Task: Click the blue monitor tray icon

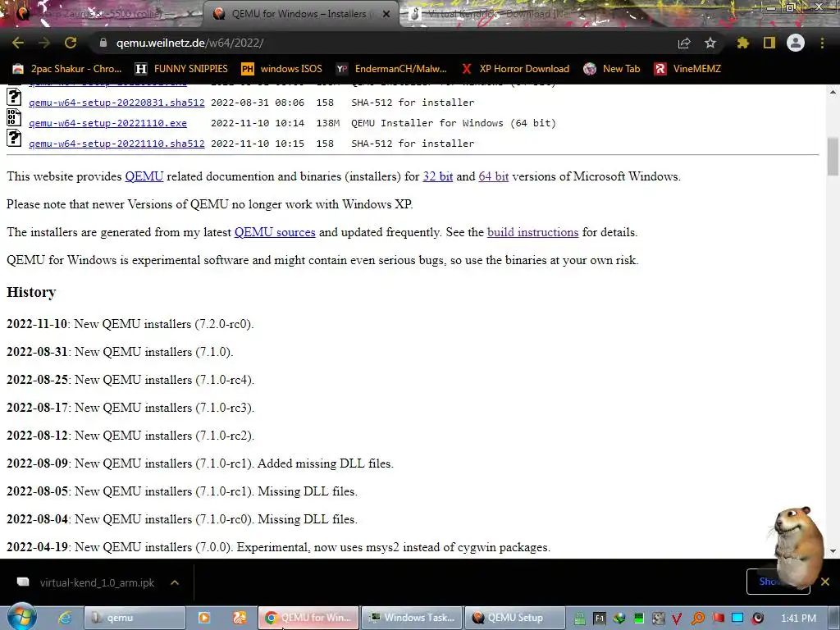Action: coord(737,619)
